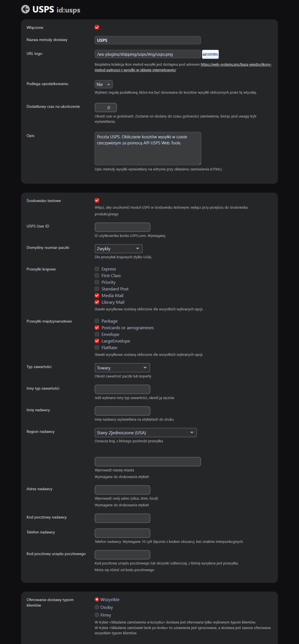Open the web-systems.pro icon collection link
The image size is (299, 644).
click(236, 64)
